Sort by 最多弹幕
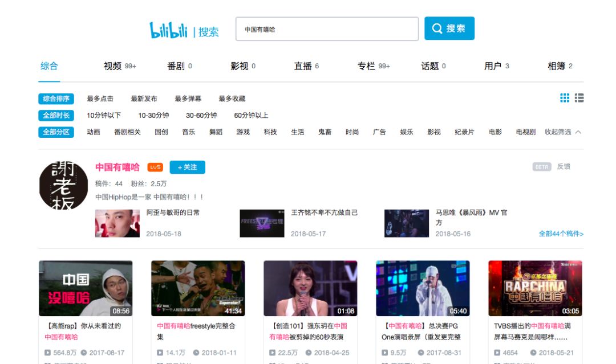616x364 pixels. (188, 99)
